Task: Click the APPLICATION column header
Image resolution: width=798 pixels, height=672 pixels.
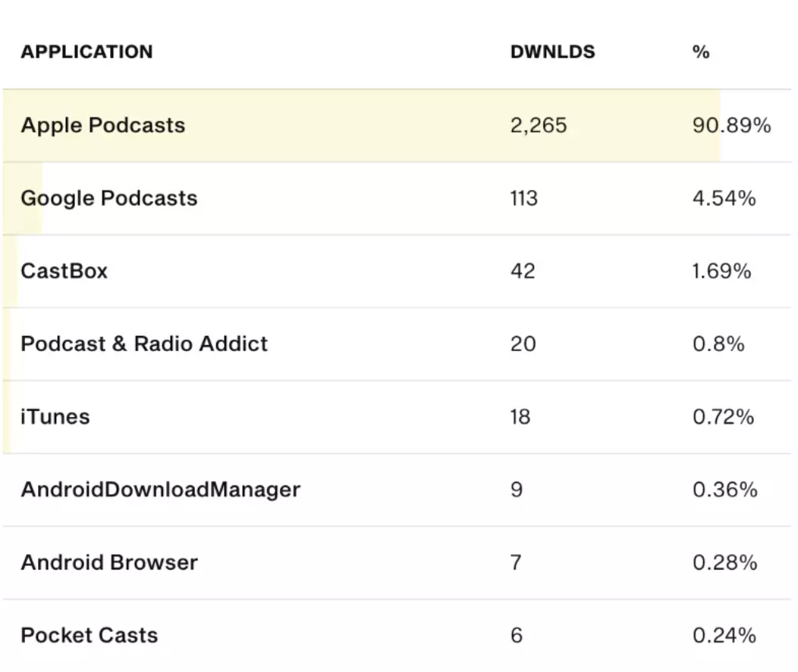Action: 86,52
